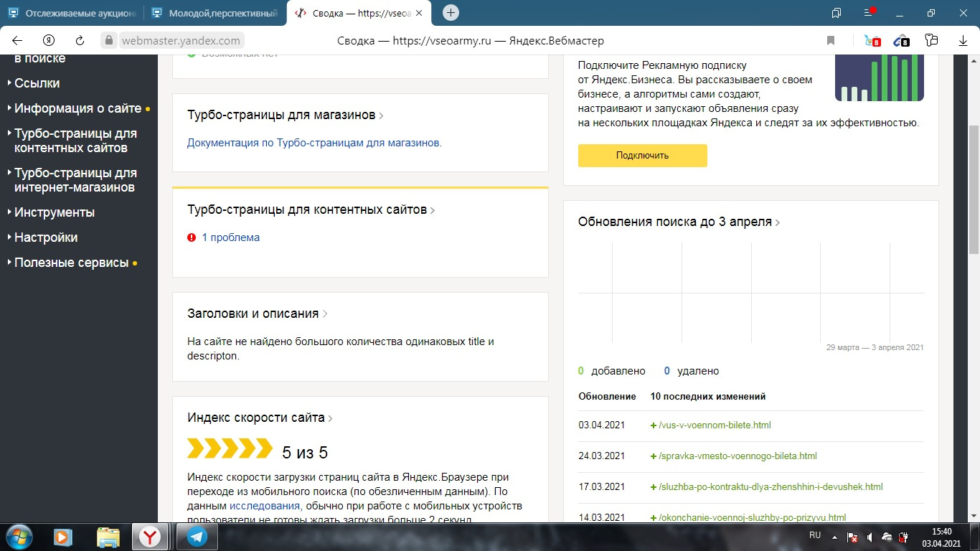This screenshot has height=551, width=980.
Task: Open Документация по Турбо-страницам для магазинов link
Action: pyautogui.click(x=314, y=143)
